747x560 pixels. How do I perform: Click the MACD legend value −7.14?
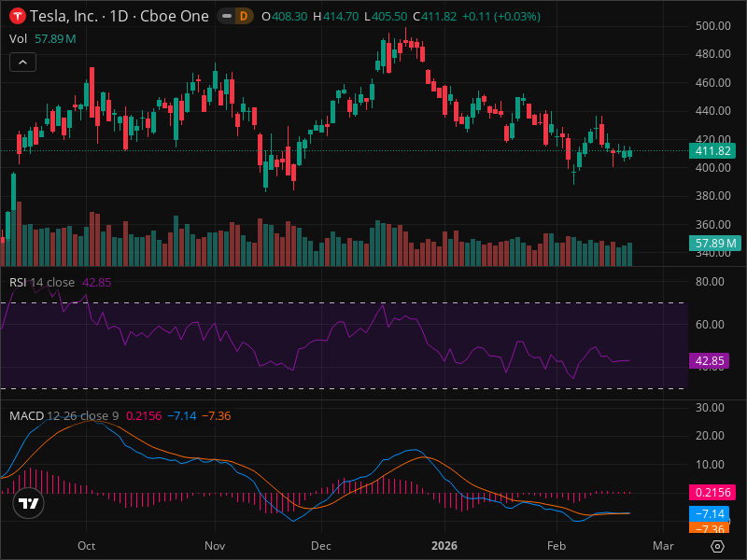[182, 415]
